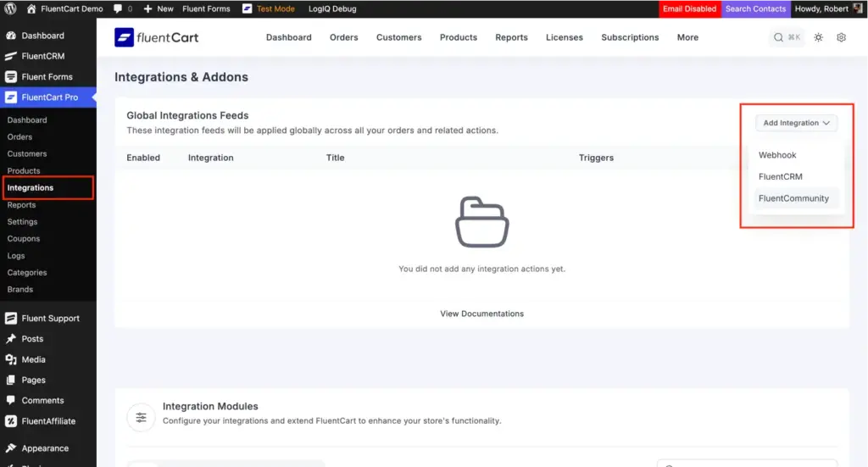This screenshot has height=467, width=868.
Task: Open the FluentCart Demo site home icon
Action: 31,8
